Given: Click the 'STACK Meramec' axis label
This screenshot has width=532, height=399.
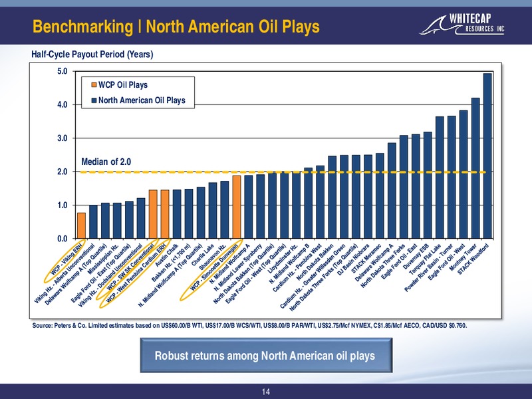Looking at the screenshot, I should coord(366,259).
